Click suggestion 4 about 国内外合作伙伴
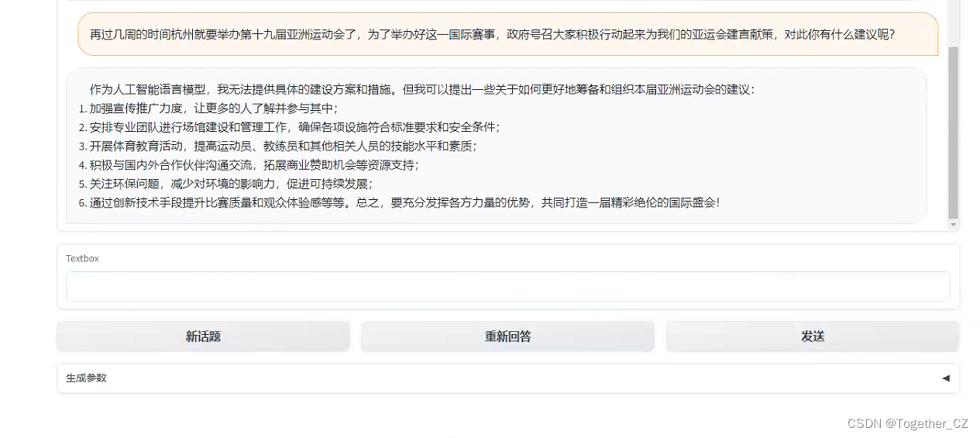The height and width of the screenshot is (438, 980). click(249, 165)
